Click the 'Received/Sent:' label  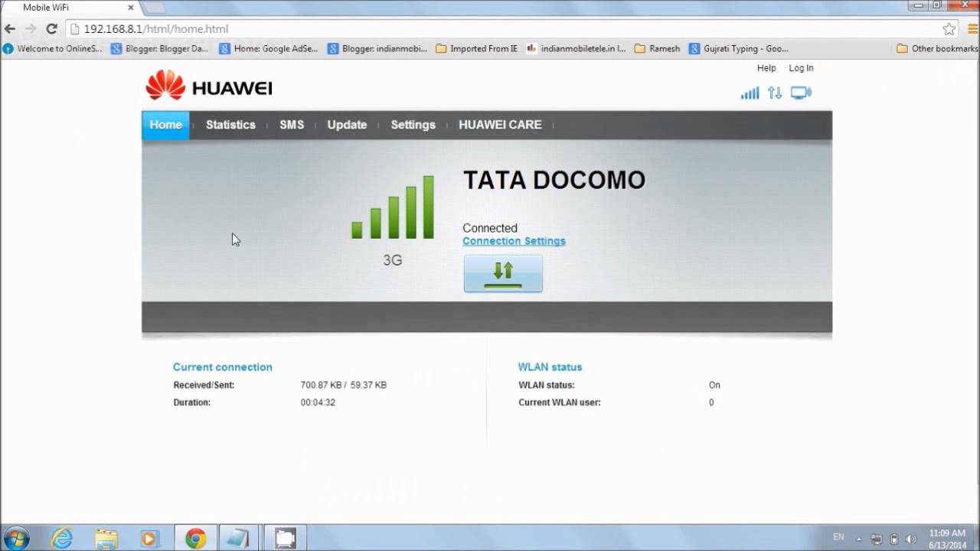coord(204,385)
